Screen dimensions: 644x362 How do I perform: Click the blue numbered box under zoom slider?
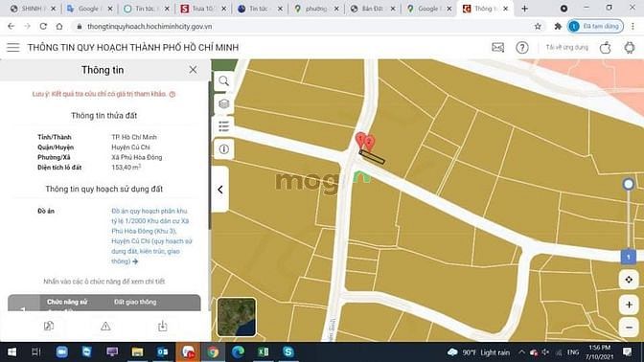[629, 257]
